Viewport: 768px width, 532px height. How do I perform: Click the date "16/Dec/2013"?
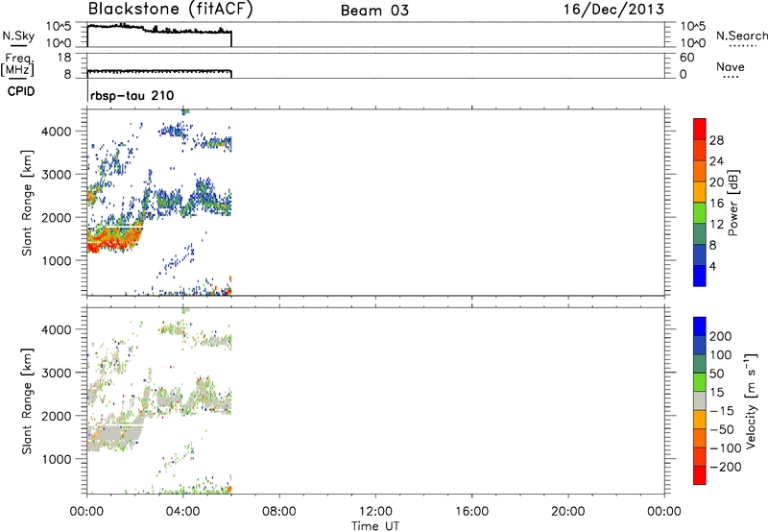613,10
